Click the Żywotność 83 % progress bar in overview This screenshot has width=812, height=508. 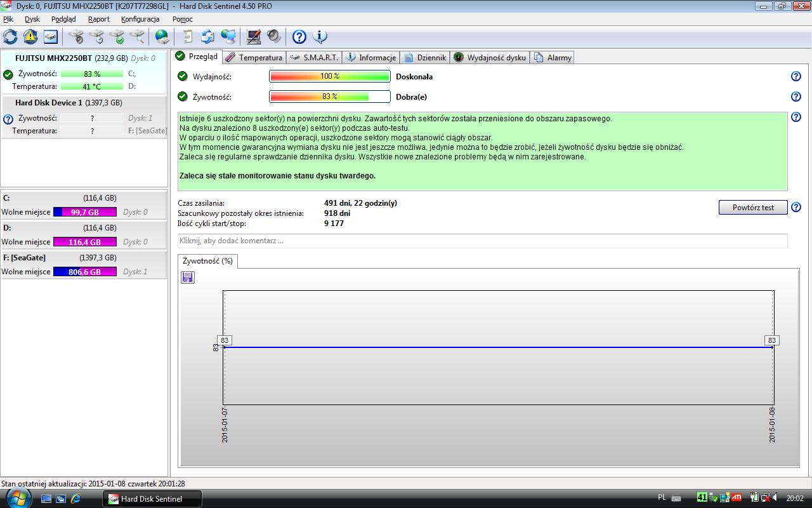click(330, 97)
